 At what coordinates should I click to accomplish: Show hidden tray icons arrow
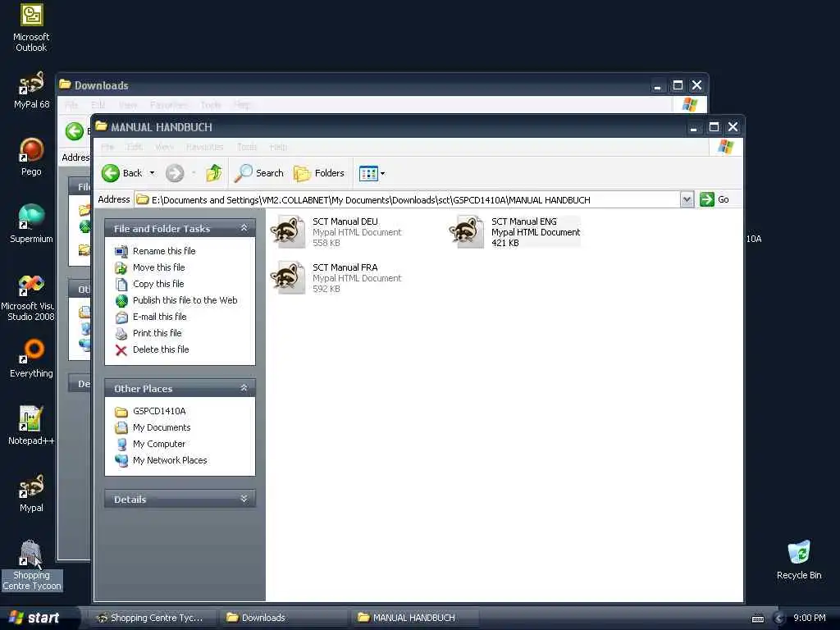click(779, 619)
